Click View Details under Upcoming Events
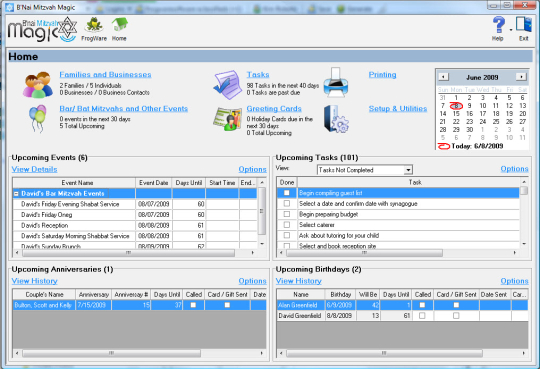 click(34, 170)
